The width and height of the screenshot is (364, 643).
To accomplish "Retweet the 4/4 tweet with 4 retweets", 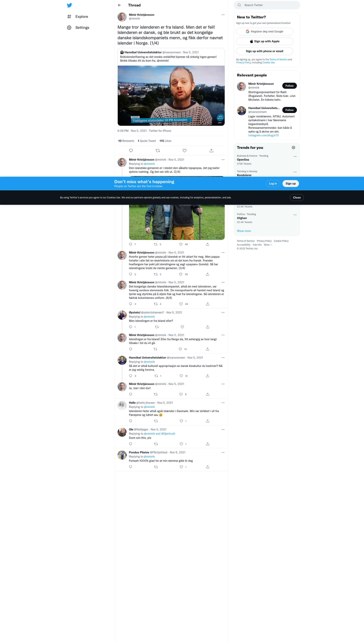I will (x=155, y=304).
